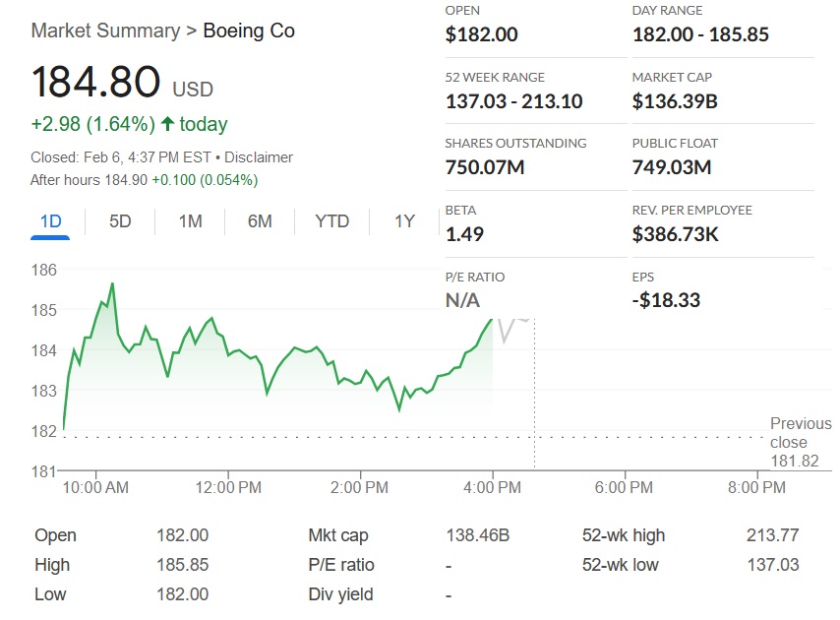Click the After hours 184.90 quote
Image resolution: width=840 pixels, height=620 pixels.
tap(144, 180)
